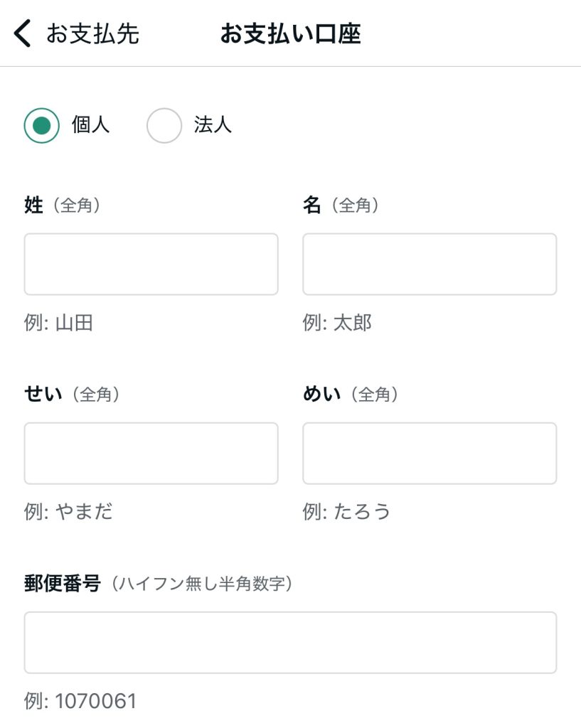Image resolution: width=581 pixels, height=728 pixels.
Task: Focus the 姓 (全角) input field
Action: point(151,264)
